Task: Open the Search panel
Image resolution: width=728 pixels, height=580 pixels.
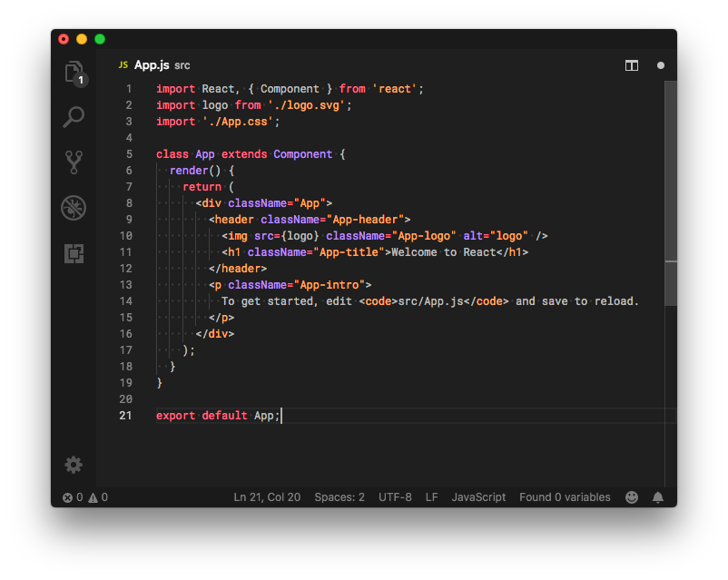Action: pos(74,117)
